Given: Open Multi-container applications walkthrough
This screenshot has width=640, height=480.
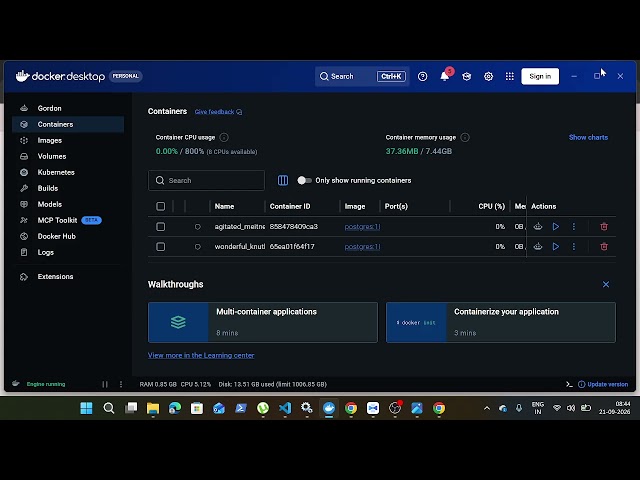Looking at the screenshot, I should (x=263, y=322).
